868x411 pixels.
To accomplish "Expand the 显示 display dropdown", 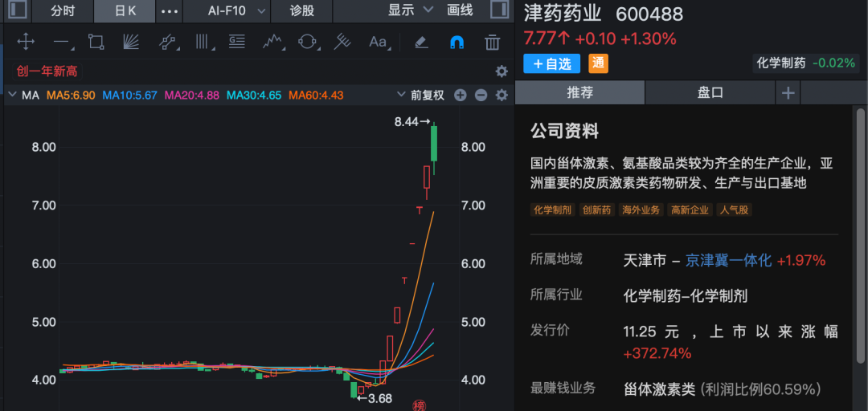I will tap(410, 10).
